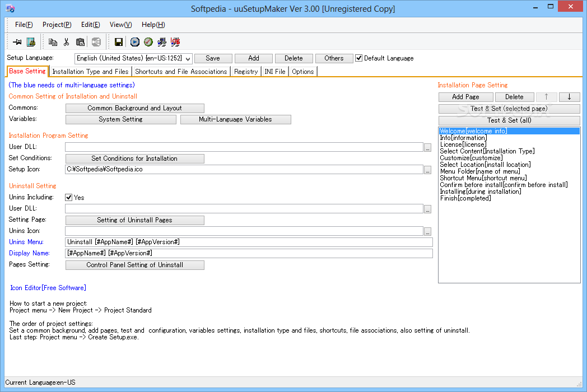Browse for Setup Icon file
The image size is (587, 392).
click(427, 170)
